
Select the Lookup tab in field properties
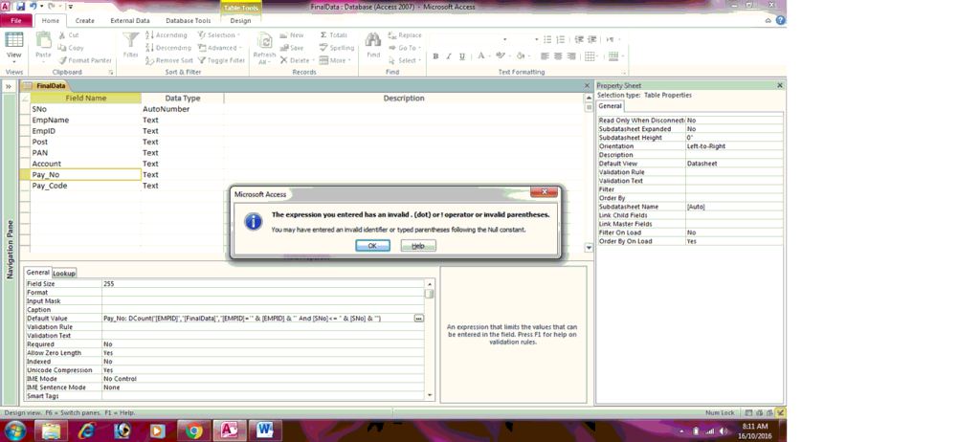pyautogui.click(x=64, y=274)
